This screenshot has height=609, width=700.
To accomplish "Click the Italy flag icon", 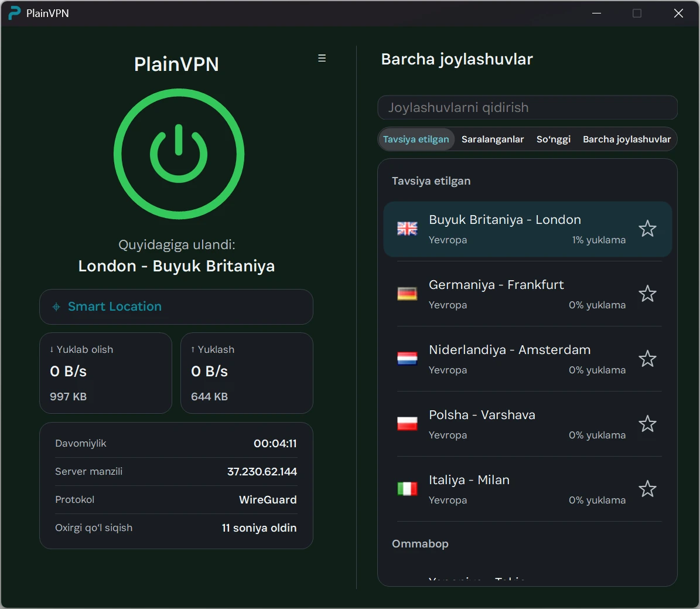I will [x=407, y=489].
